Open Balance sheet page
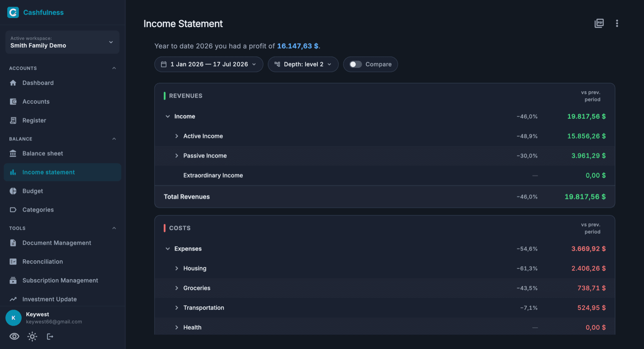Image resolution: width=644 pixels, height=349 pixels. [x=62, y=154]
